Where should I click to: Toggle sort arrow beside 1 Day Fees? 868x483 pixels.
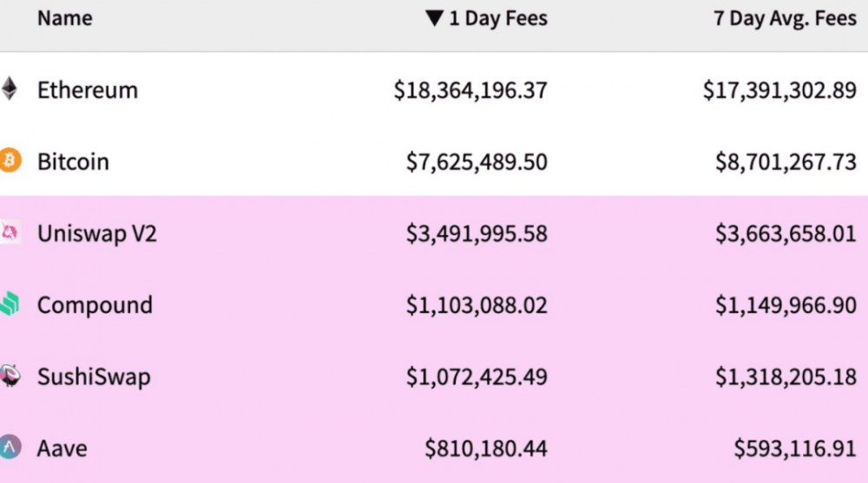[x=435, y=18]
